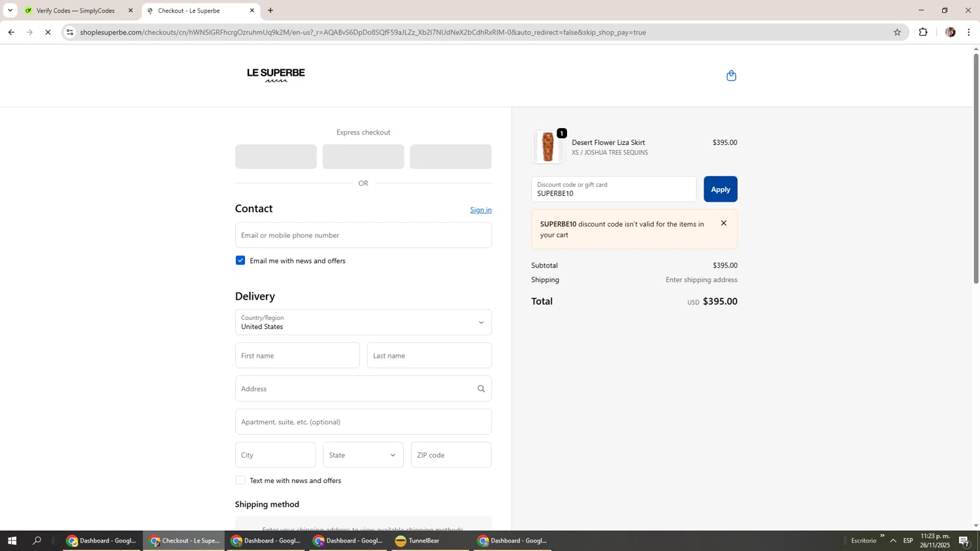Uncheck Email me with news and offers
The width and height of the screenshot is (980, 551).
240,260
